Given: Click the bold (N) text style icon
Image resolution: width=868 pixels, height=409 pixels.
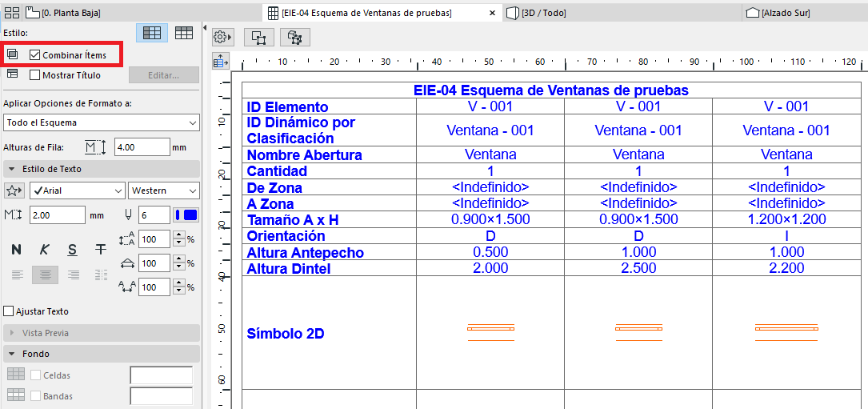Looking at the screenshot, I should coord(16,250).
